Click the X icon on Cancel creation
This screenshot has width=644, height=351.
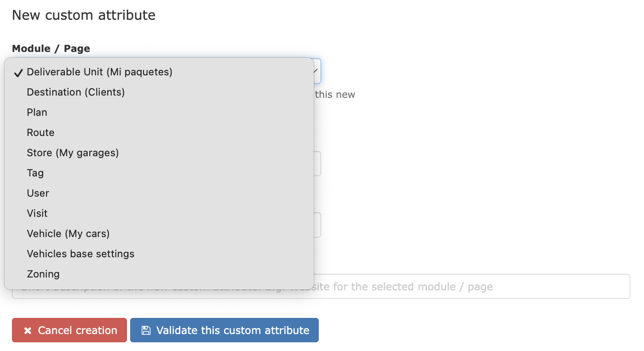tap(28, 331)
